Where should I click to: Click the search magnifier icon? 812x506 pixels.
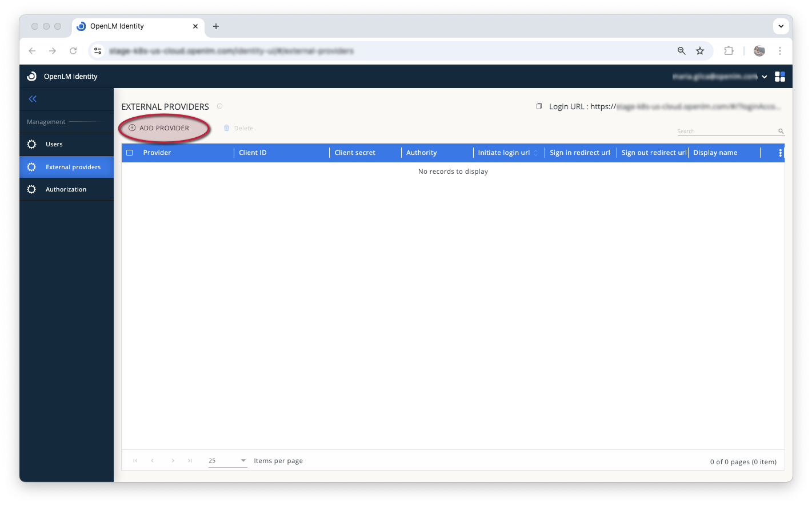tap(781, 131)
